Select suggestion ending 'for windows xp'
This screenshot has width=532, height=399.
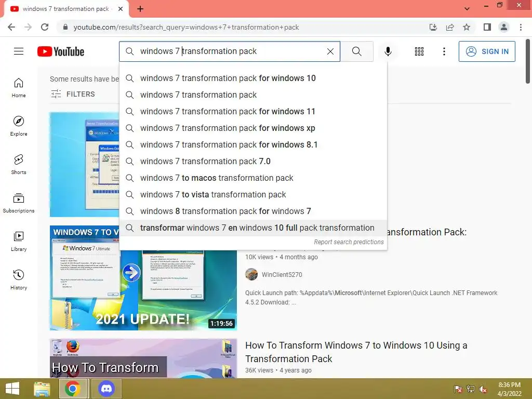click(253, 128)
